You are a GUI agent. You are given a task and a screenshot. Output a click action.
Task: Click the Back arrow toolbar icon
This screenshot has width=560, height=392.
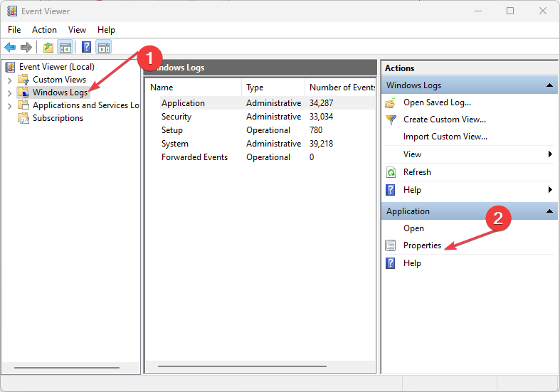click(x=10, y=47)
